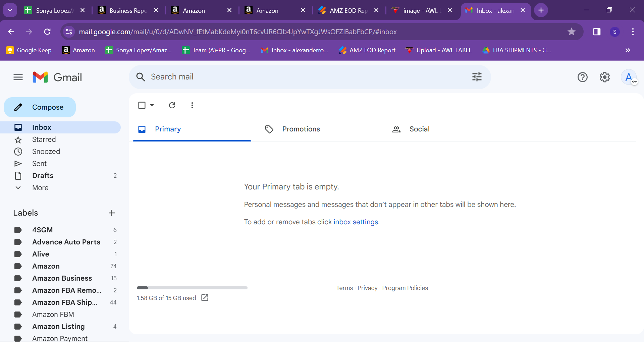Screen dimensions: 644x342
Task: Open Settings gear icon
Action: (605, 77)
